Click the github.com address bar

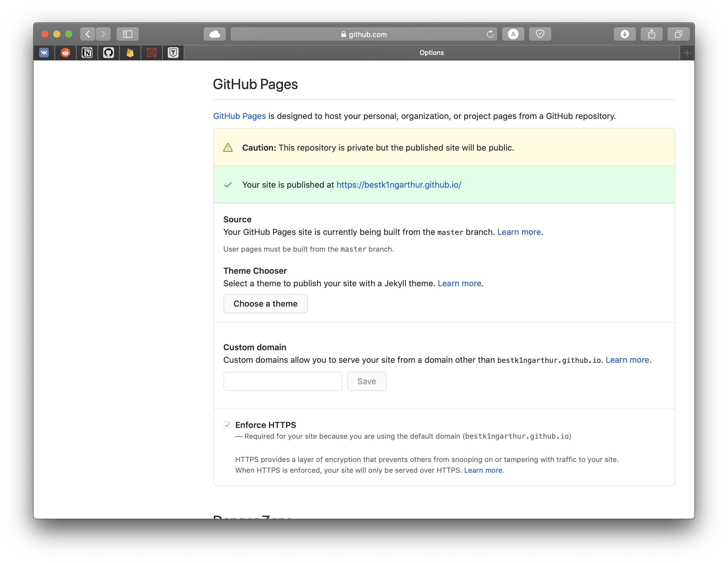(364, 34)
